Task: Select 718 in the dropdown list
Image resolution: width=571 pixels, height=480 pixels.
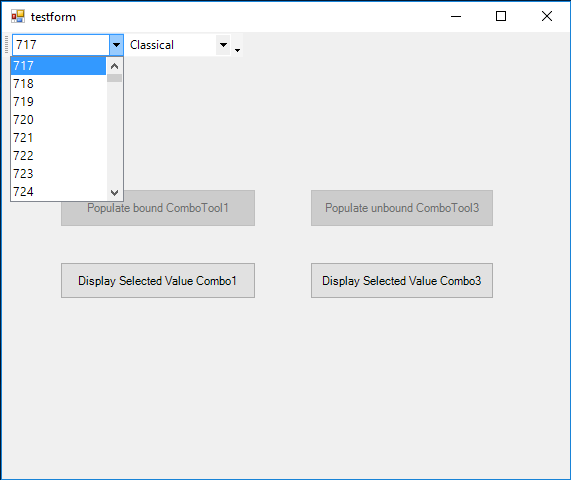Action: (58, 84)
